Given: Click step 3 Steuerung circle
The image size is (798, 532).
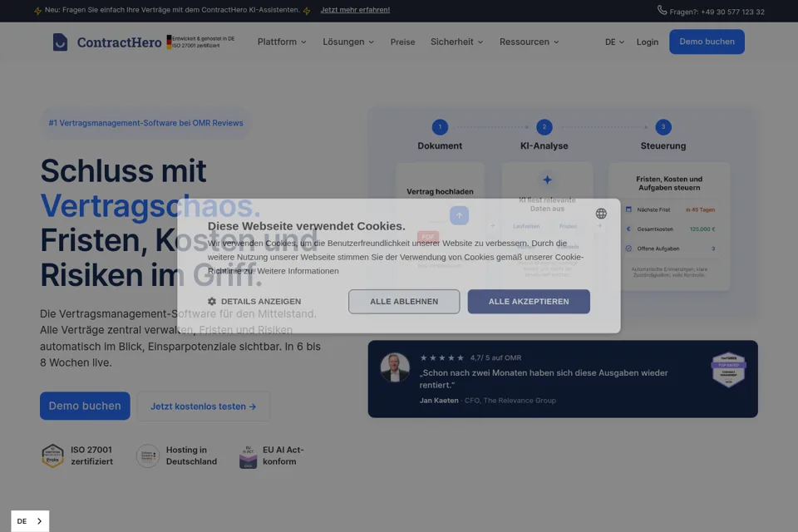Looking at the screenshot, I should click(x=663, y=126).
